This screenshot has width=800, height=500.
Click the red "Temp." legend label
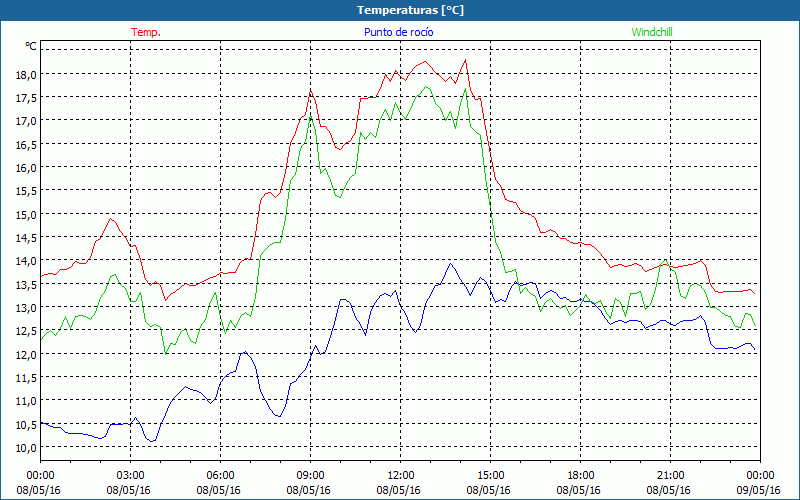pos(146,32)
